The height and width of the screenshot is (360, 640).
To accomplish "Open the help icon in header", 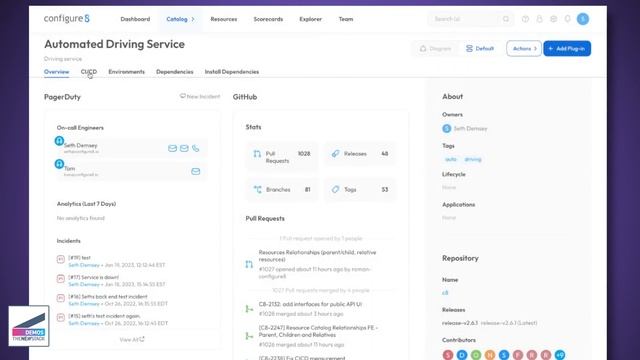I will pos(525,19).
